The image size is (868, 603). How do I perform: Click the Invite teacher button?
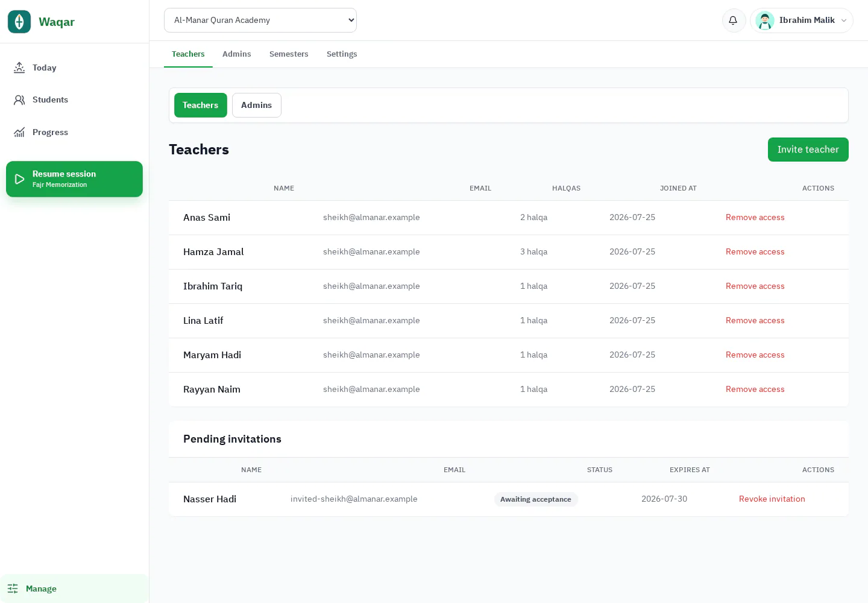click(808, 150)
